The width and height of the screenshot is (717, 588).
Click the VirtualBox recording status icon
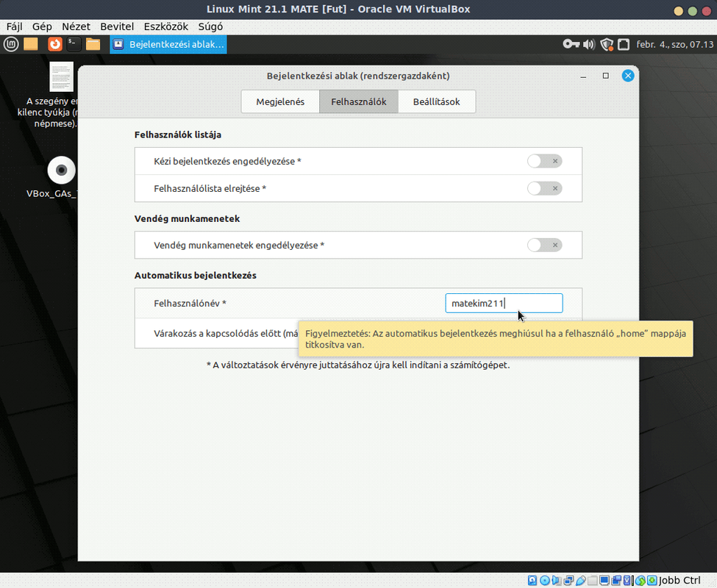tap(616, 580)
